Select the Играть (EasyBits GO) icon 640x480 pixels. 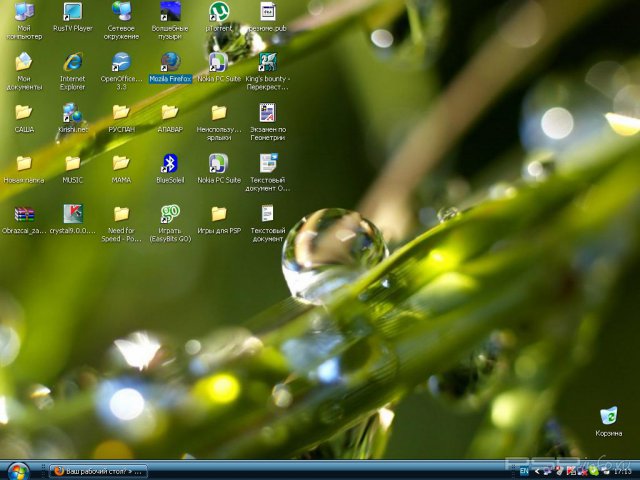coord(170,213)
